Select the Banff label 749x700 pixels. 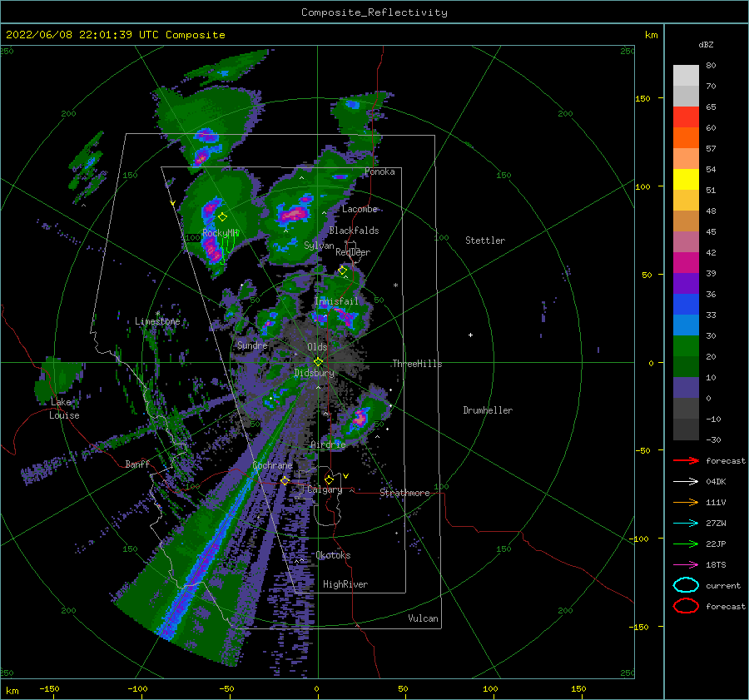tap(137, 464)
